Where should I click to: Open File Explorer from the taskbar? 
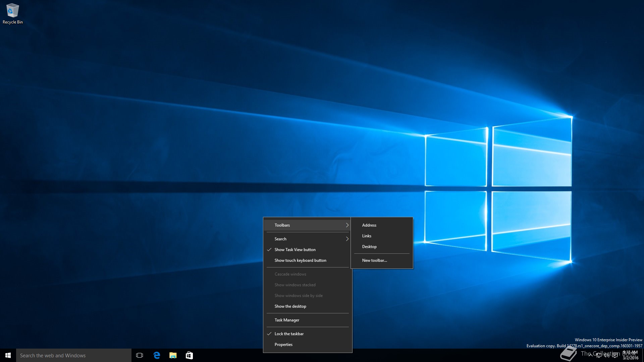(173, 355)
